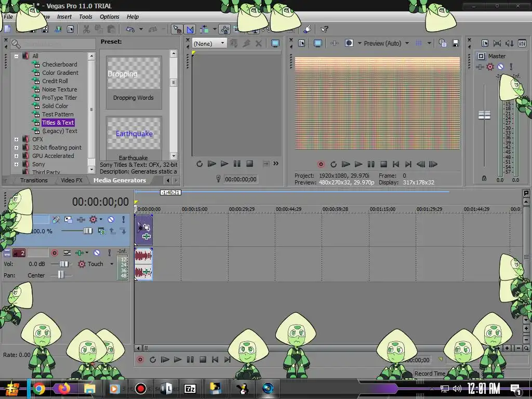This screenshot has height=399, width=532.
Task: Open Event Pan/Crop on the video clip
Action: point(146,227)
